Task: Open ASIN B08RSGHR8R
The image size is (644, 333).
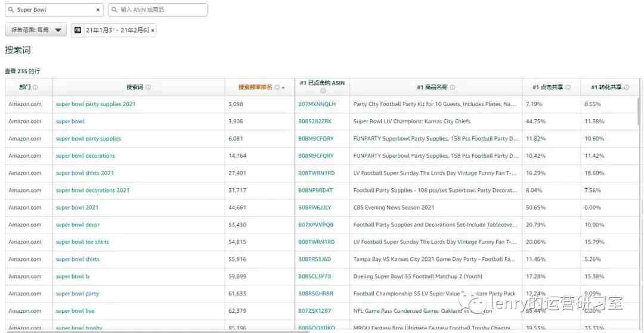Action: coord(316,294)
